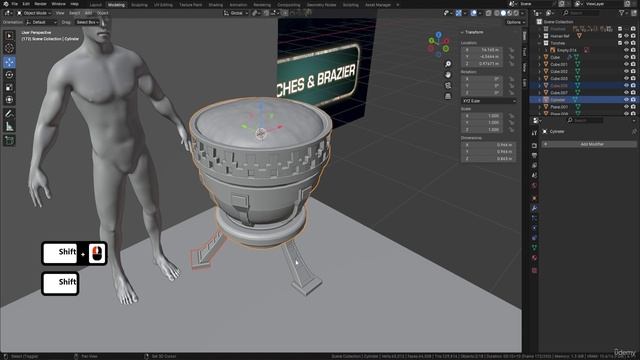Toggle eye visibility for Cube.007
The height and width of the screenshot is (360, 640).
(626, 93)
